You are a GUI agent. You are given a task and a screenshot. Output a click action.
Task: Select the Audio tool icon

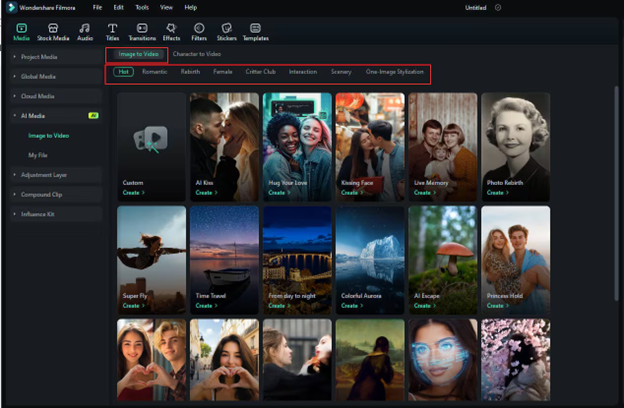pyautogui.click(x=85, y=30)
